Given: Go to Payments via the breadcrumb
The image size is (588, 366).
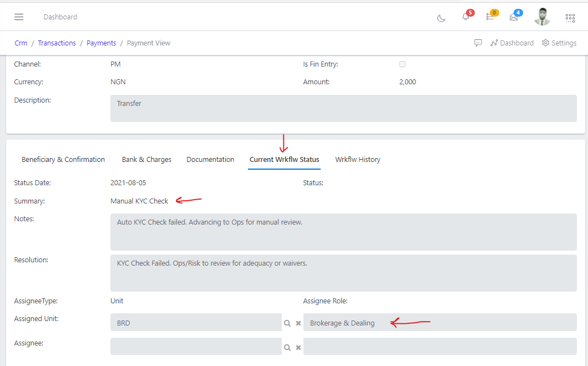Looking at the screenshot, I should pos(101,43).
